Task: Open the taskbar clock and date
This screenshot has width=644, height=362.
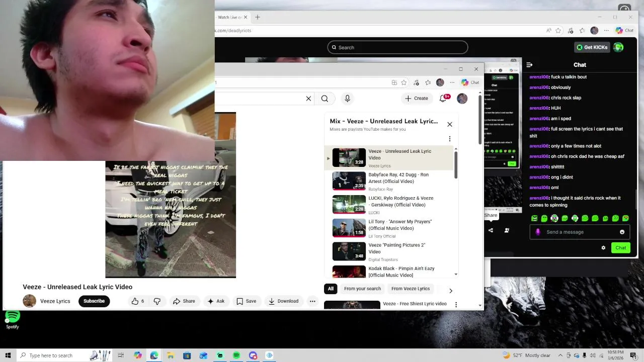Action: [x=616, y=355]
